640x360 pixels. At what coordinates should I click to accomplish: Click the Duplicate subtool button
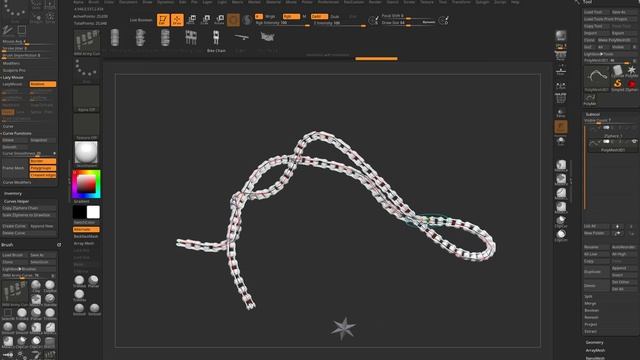(x=596, y=272)
